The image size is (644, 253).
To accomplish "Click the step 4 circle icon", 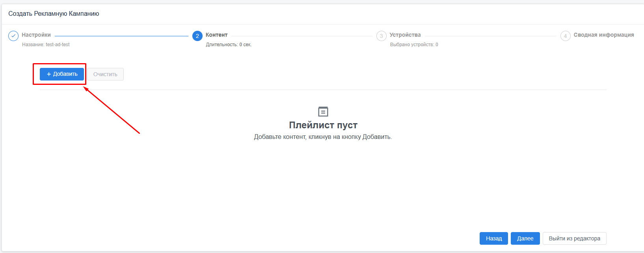I will click(x=566, y=36).
